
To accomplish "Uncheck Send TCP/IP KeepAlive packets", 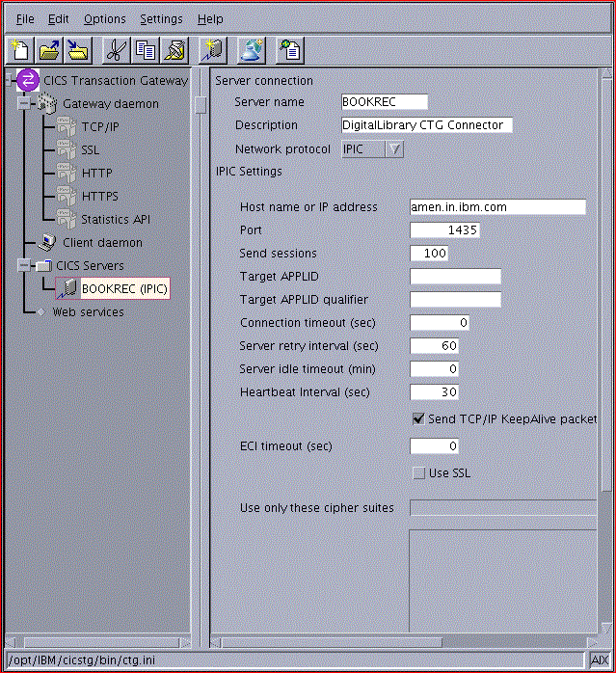I will pos(418,419).
